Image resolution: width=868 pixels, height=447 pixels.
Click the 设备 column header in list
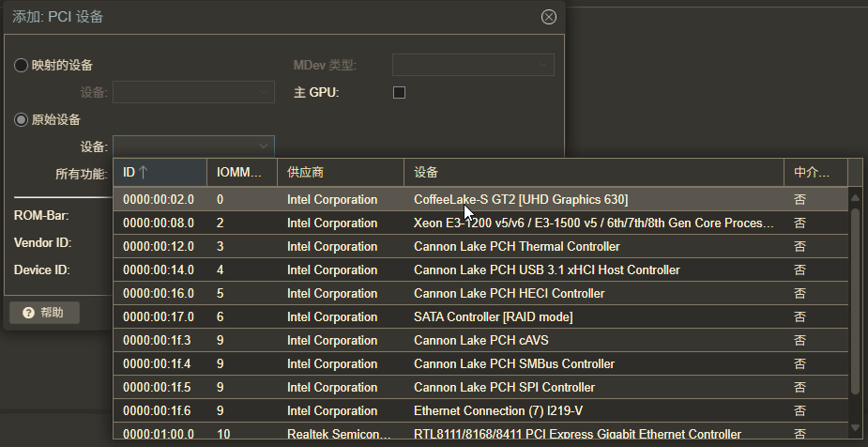click(593, 173)
